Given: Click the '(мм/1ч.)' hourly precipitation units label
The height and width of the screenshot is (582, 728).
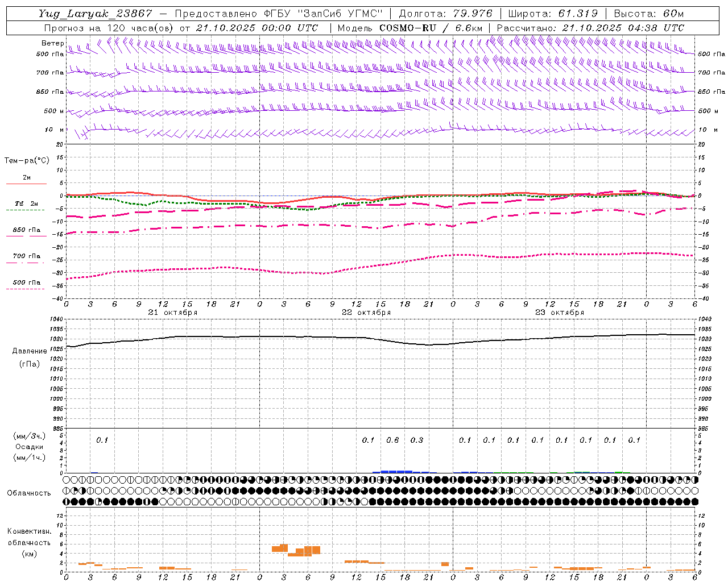Looking at the screenshot, I should pyautogui.click(x=29, y=458).
